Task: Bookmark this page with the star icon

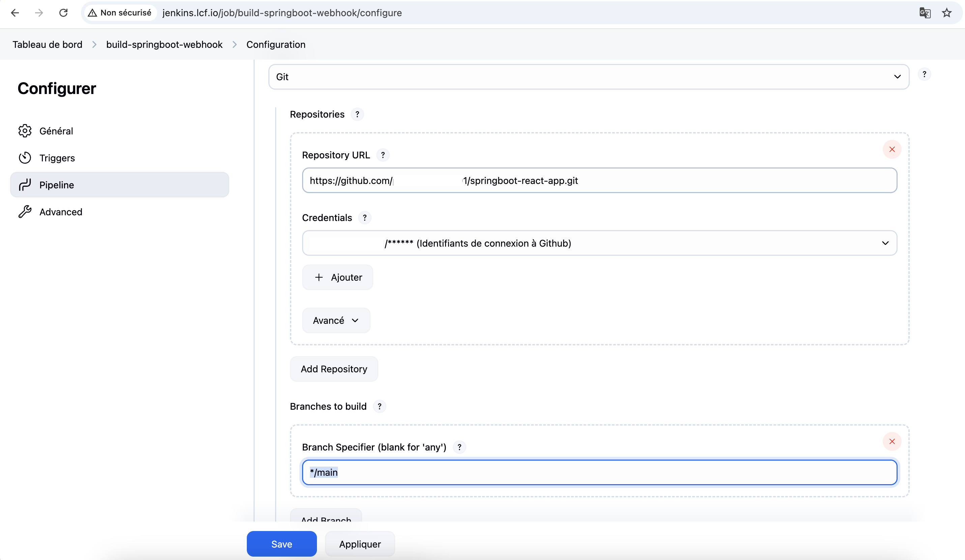Action: (946, 12)
